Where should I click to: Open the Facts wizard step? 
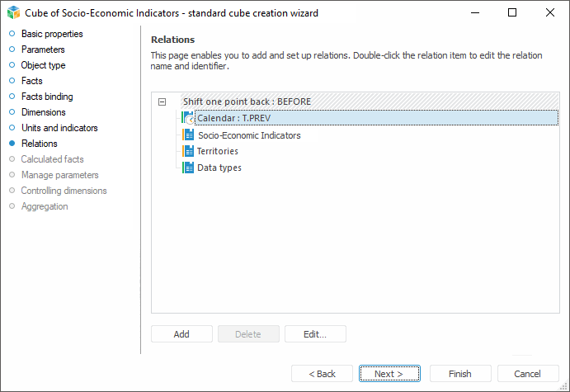click(32, 81)
